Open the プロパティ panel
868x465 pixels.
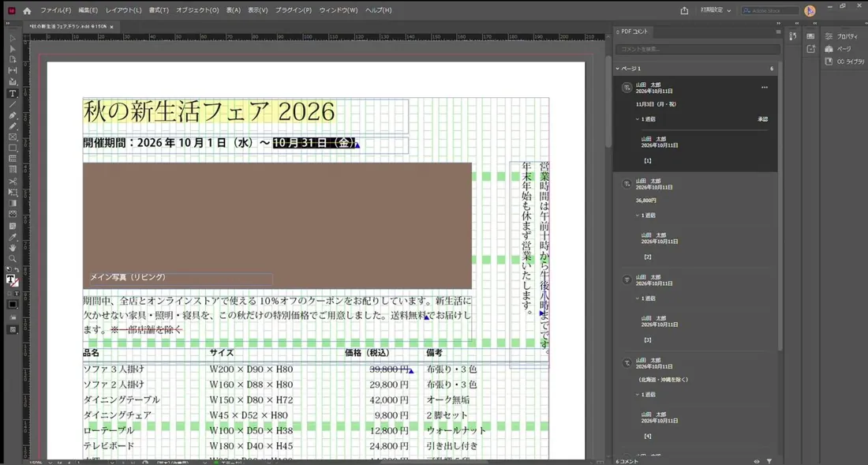[841, 36]
